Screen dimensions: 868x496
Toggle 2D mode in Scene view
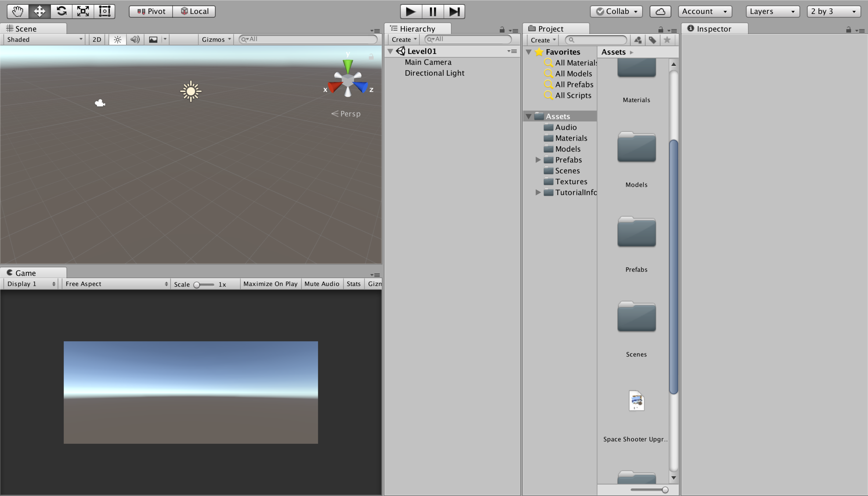(97, 39)
